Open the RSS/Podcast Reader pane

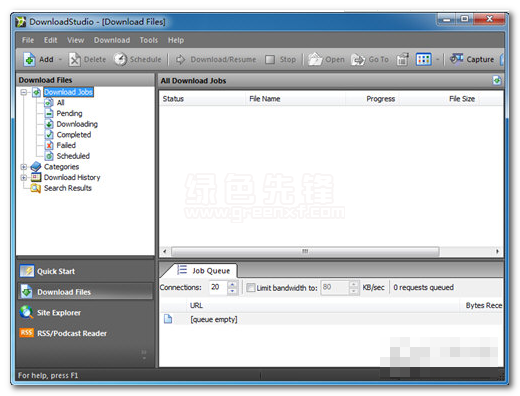85,333
